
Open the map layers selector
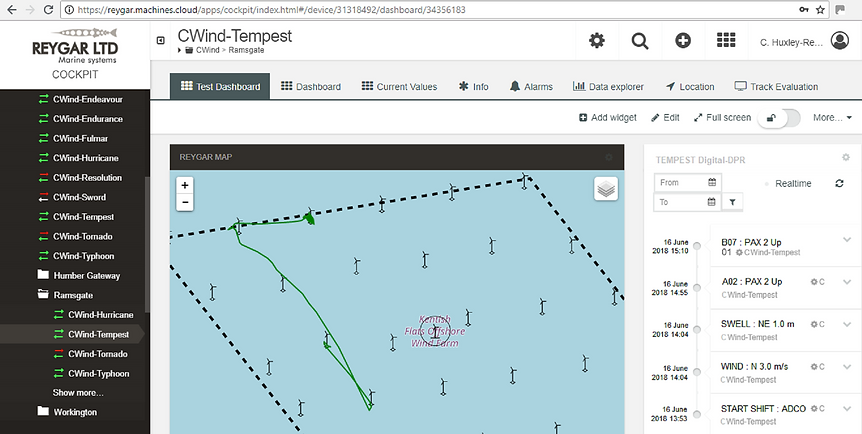[x=606, y=189]
